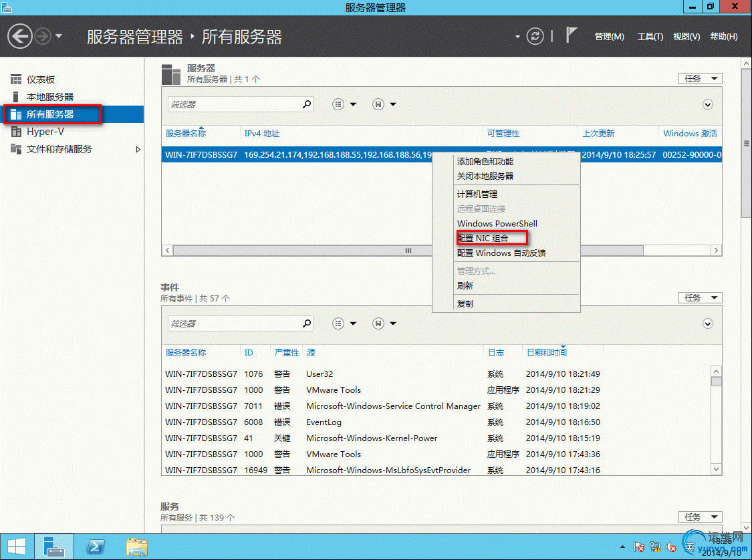Viewport: 752px width, 560px height.
Task: Open the notifications flag icon
Action: [x=571, y=35]
